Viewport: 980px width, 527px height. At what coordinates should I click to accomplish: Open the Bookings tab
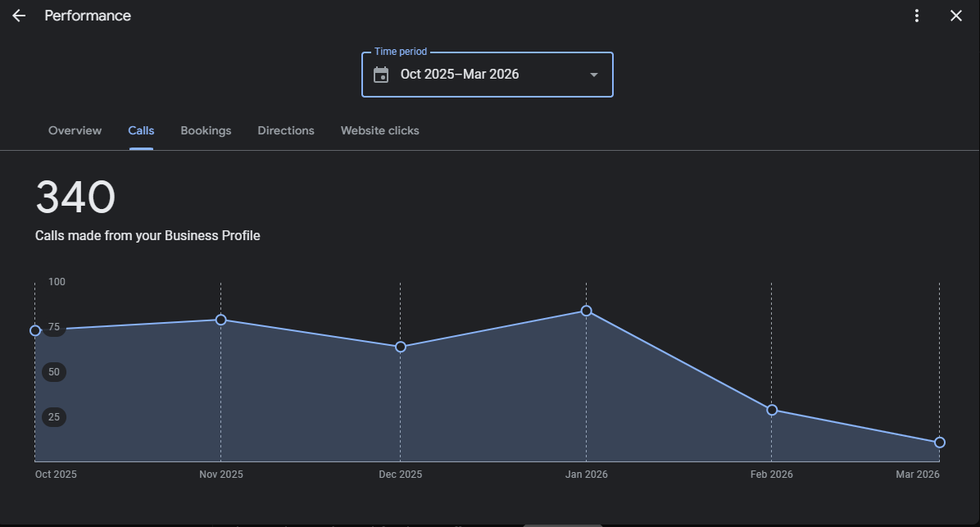click(206, 130)
